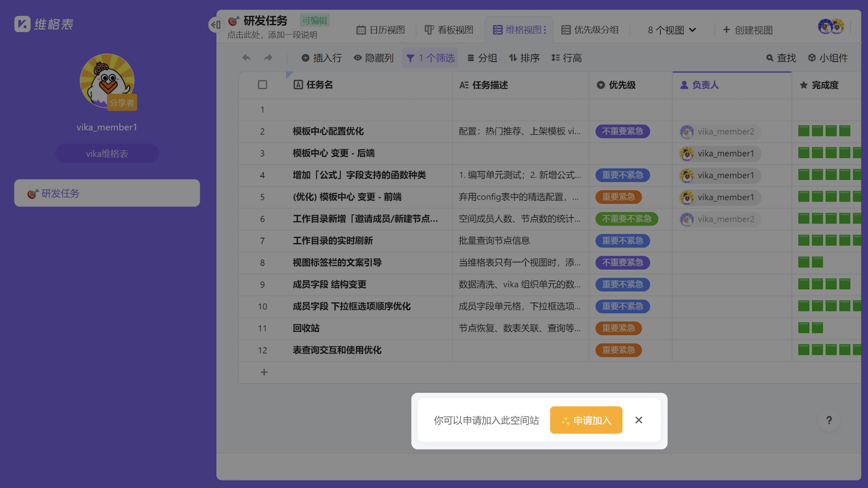Toggle the 1 个筛选 filter
This screenshot has height=488, width=868.
click(x=430, y=58)
